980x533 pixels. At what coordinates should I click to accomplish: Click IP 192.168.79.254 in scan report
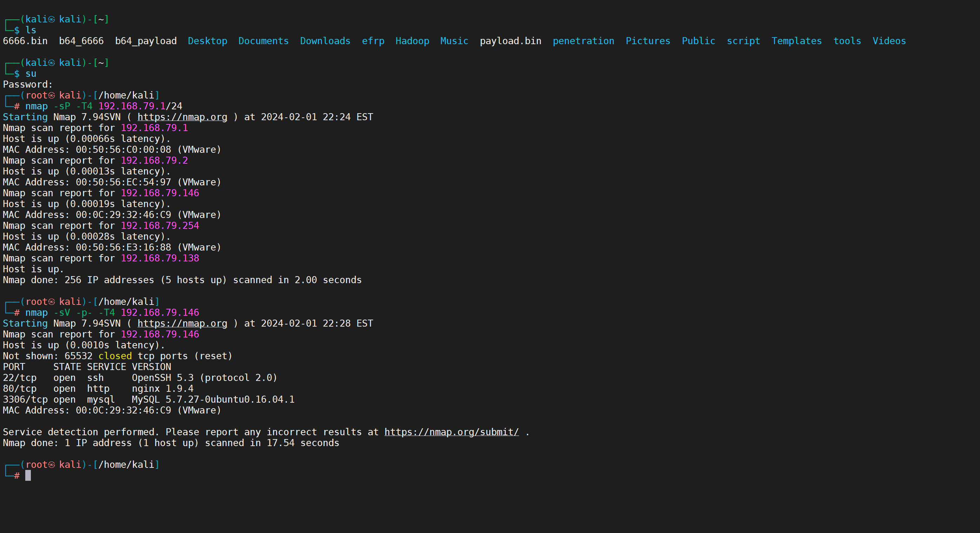click(160, 226)
